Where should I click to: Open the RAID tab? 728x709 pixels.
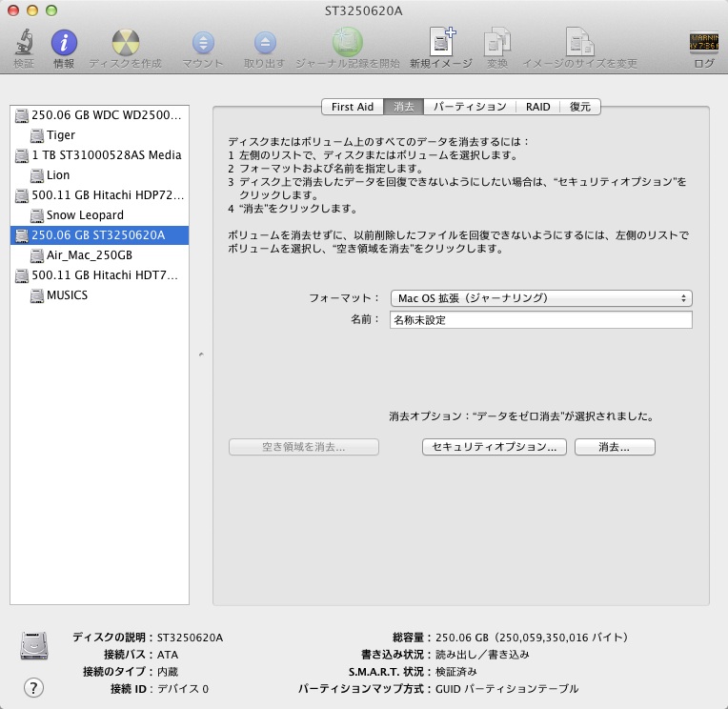(537, 107)
